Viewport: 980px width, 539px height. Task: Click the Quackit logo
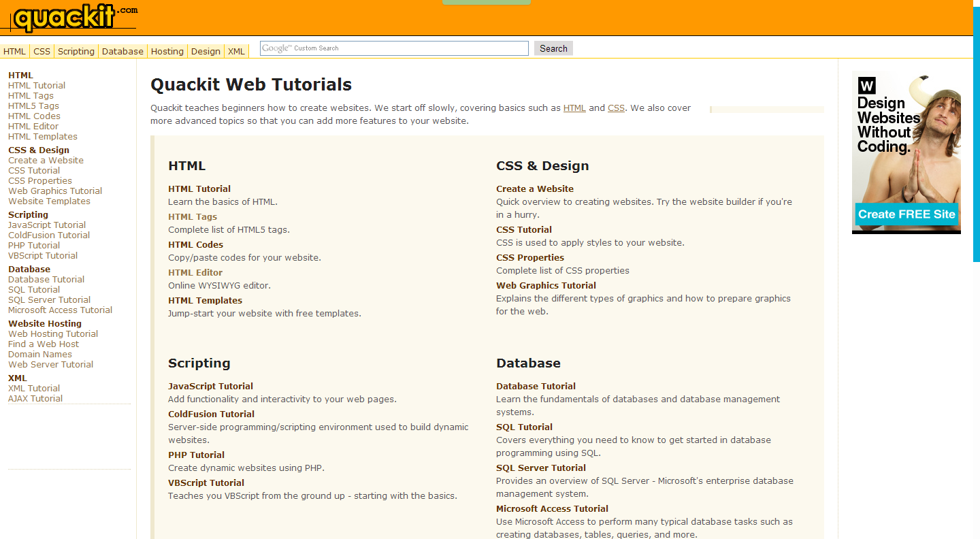(75, 17)
